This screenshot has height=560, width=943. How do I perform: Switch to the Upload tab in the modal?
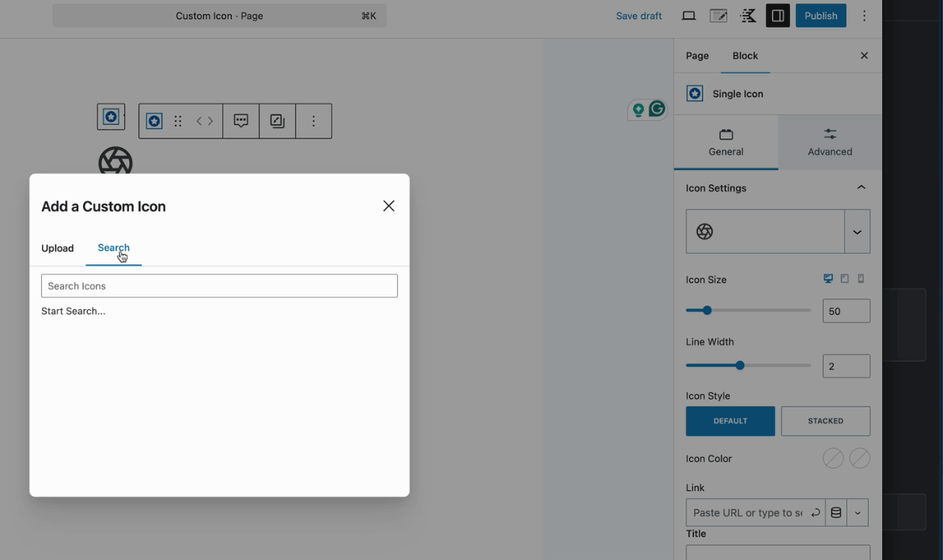57,248
